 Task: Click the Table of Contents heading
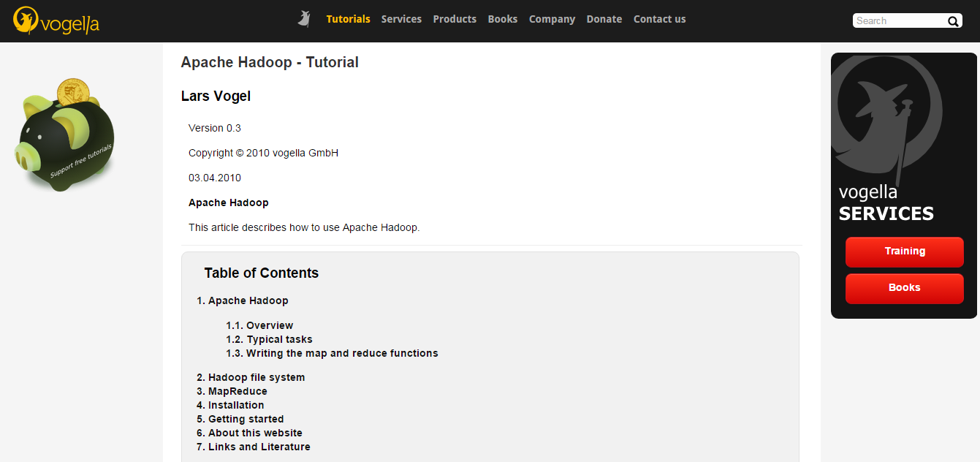pos(262,273)
